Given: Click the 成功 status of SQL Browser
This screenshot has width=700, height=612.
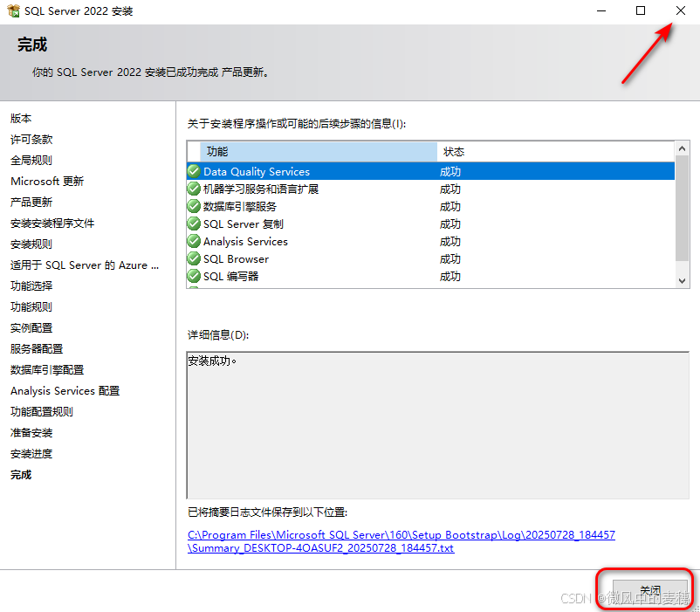Looking at the screenshot, I should (450, 259).
